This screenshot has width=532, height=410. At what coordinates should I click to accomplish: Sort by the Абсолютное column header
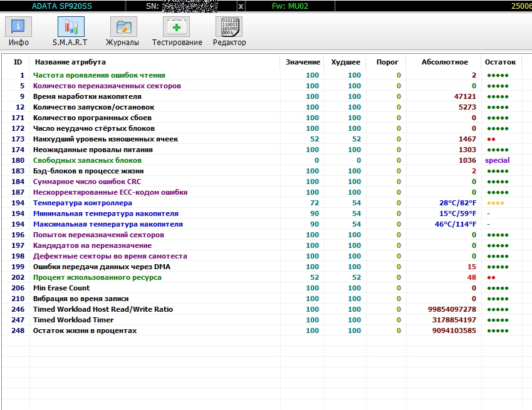click(444, 62)
